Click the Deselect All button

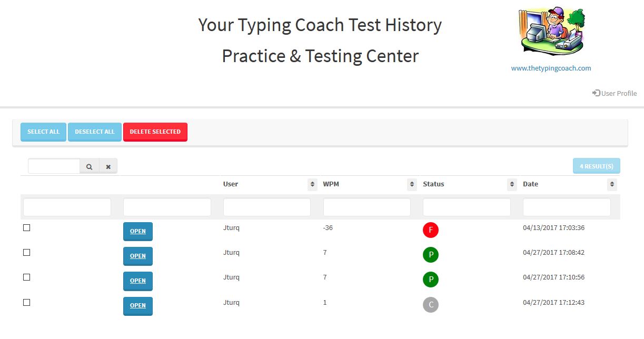pyautogui.click(x=94, y=132)
